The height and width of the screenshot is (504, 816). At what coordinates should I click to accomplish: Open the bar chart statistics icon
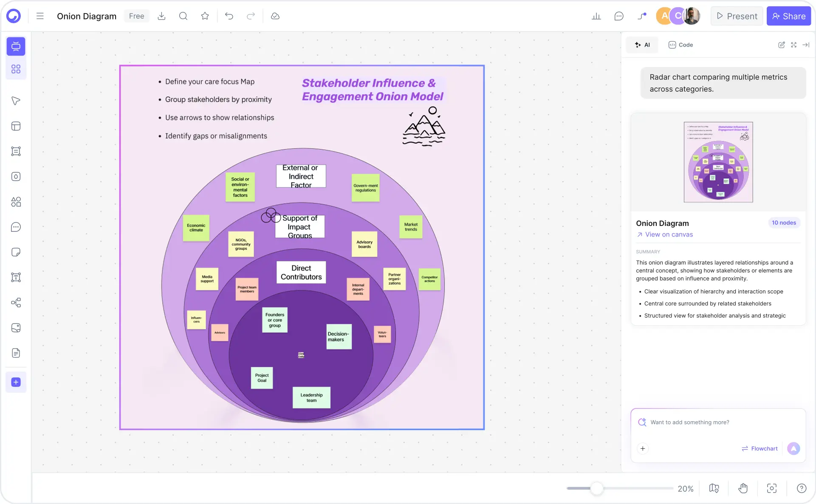(596, 16)
